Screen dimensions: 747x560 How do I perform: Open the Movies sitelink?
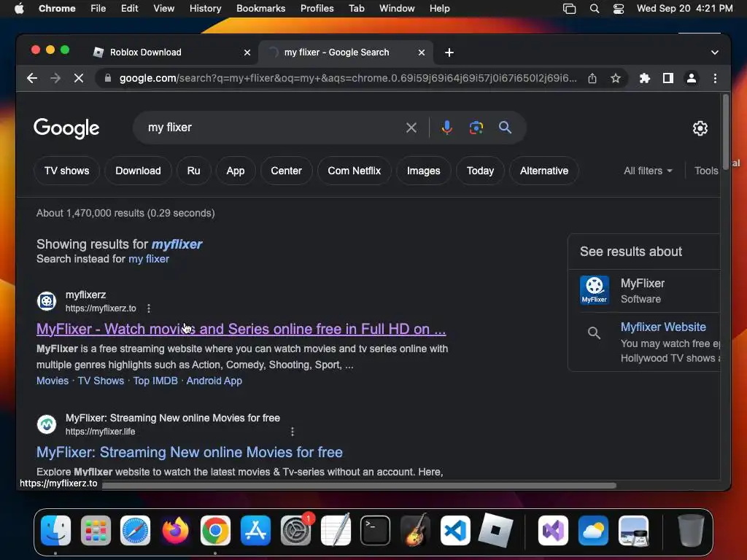coord(53,381)
